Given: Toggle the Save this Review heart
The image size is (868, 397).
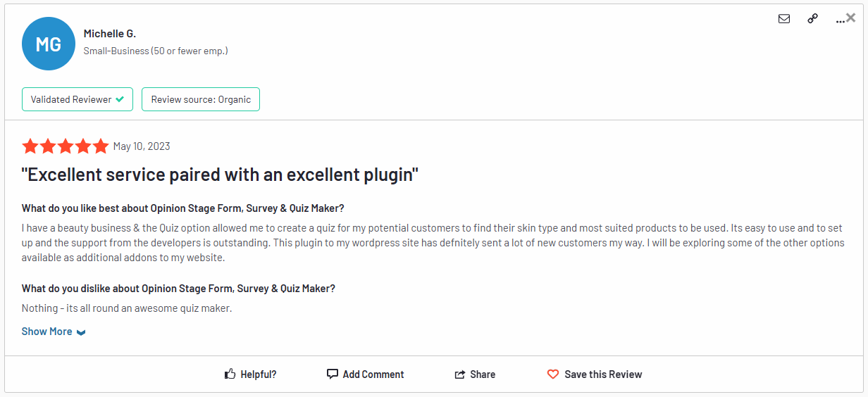Looking at the screenshot, I should (553, 374).
